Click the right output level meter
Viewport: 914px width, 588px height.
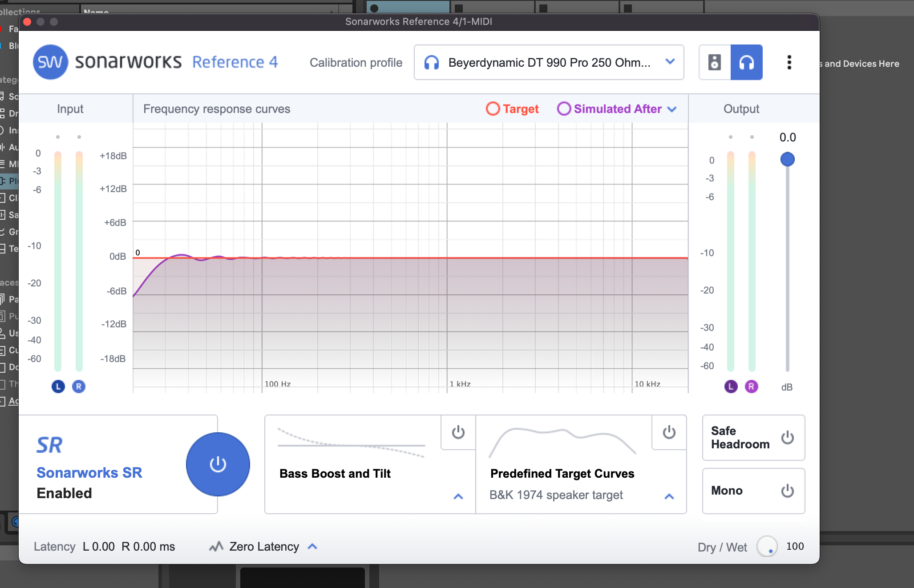752,262
